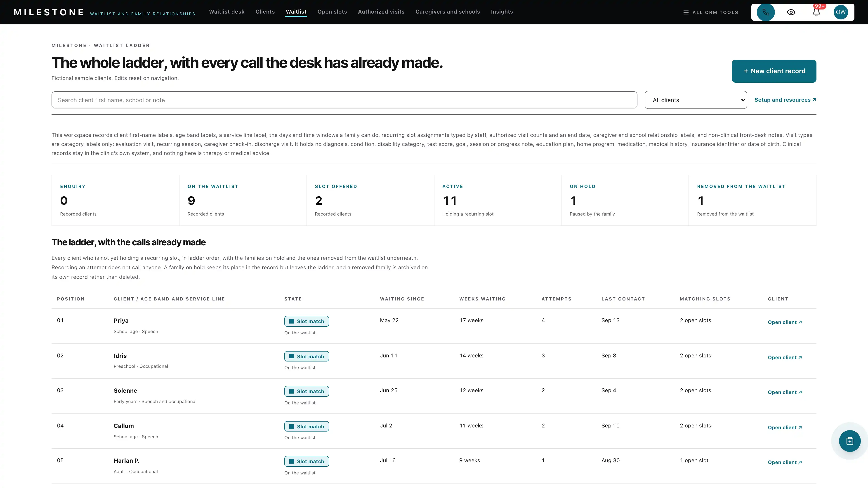Open All CRM Tools hamburger menu
This screenshot has width=868, height=488.
point(711,12)
